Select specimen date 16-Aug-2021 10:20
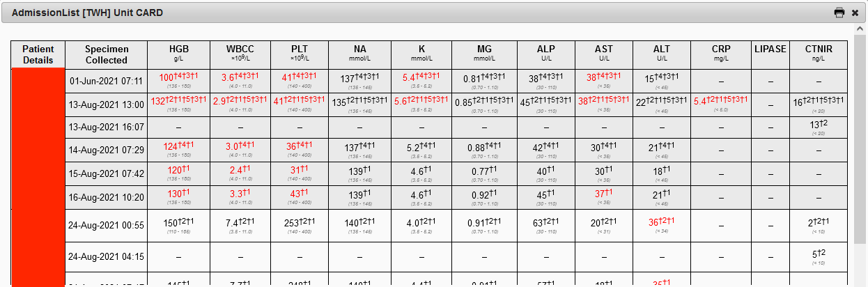Image resolution: width=868 pixels, height=287 pixels. [107, 197]
